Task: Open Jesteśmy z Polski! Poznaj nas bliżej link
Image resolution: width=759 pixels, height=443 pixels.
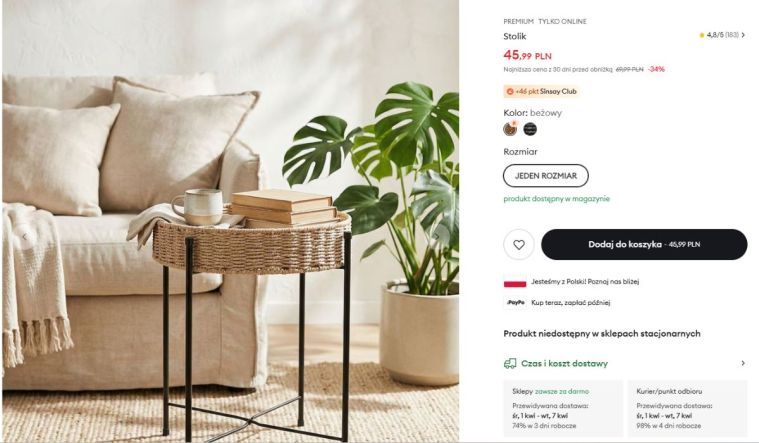Action: [x=585, y=281]
